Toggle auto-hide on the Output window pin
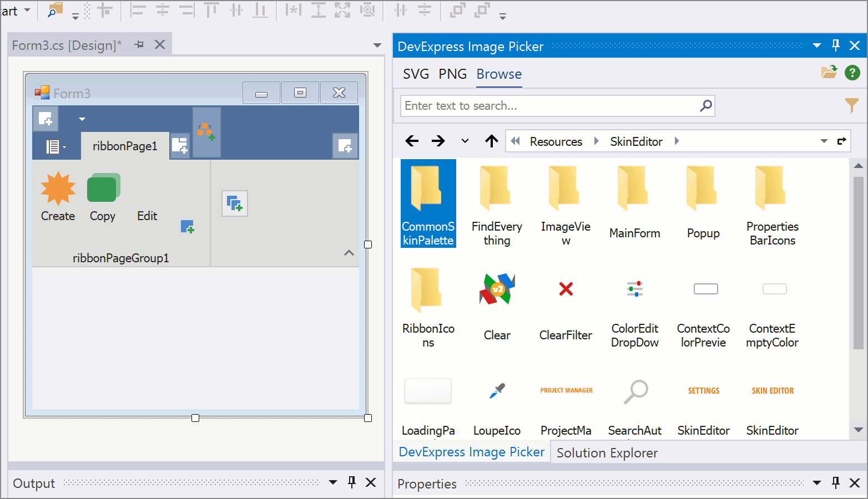This screenshot has height=499, width=868. coord(351,482)
